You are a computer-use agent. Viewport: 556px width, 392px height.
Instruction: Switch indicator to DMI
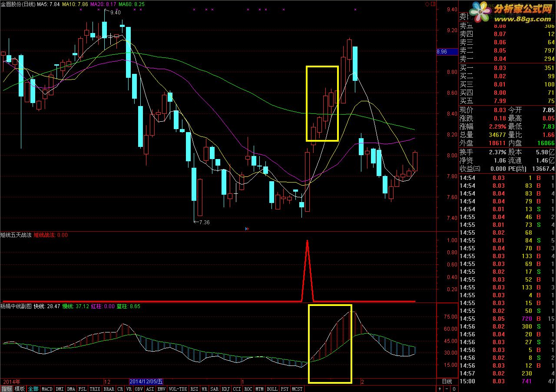(x=60, y=389)
